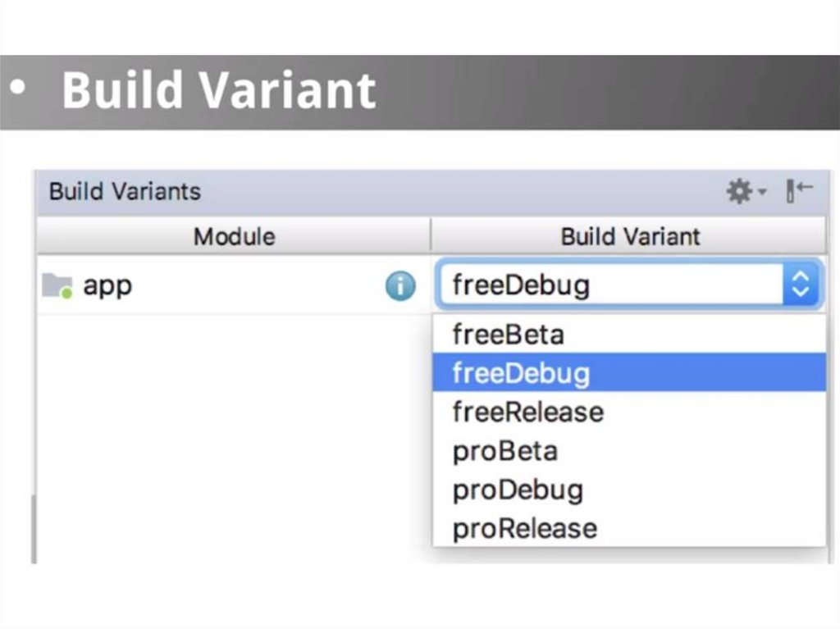Click the info icon beside app module
Viewport: 840px width, 629px height.
(400, 286)
